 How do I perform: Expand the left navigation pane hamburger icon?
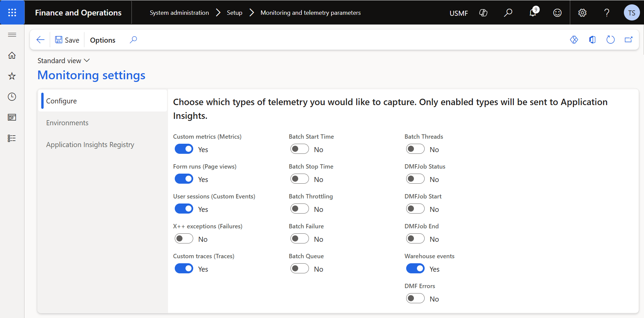click(x=12, y=35)
